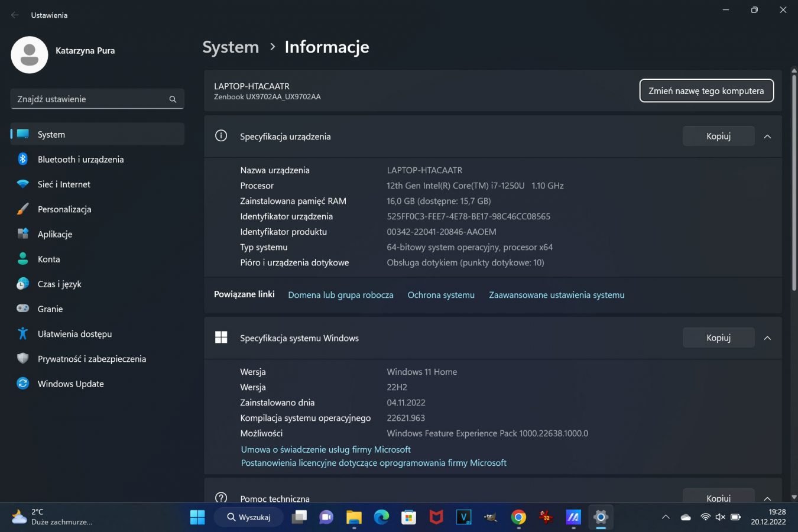The image size is (798, 532).
Task: Open Konta settings
Action: pyautogui.click(x=98, y=259)
